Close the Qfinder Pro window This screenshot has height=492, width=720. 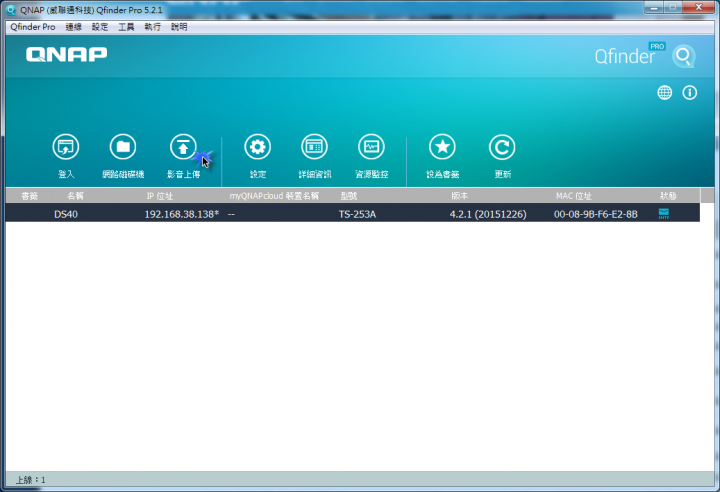click(x=698, y=7)
